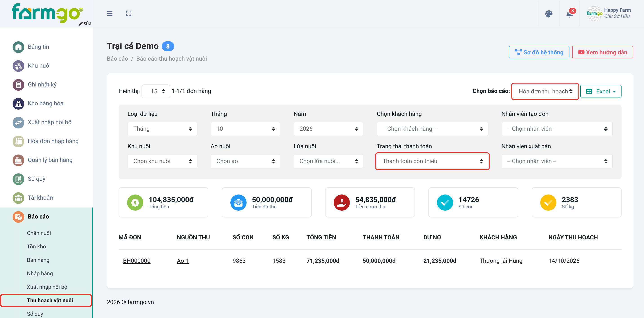Open the color theme palette icon
The image size is (644, 318).
tap(549, 14)
